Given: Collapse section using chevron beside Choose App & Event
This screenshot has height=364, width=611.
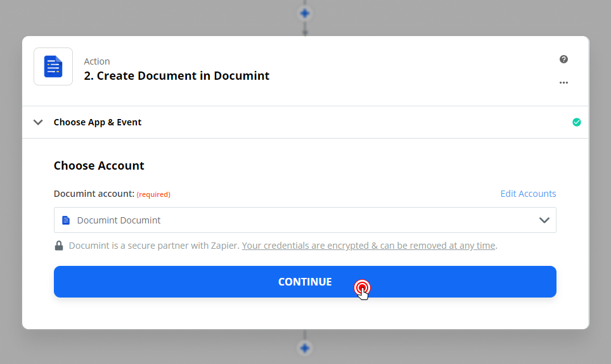Looking at the screenshot, I should 39,122.
